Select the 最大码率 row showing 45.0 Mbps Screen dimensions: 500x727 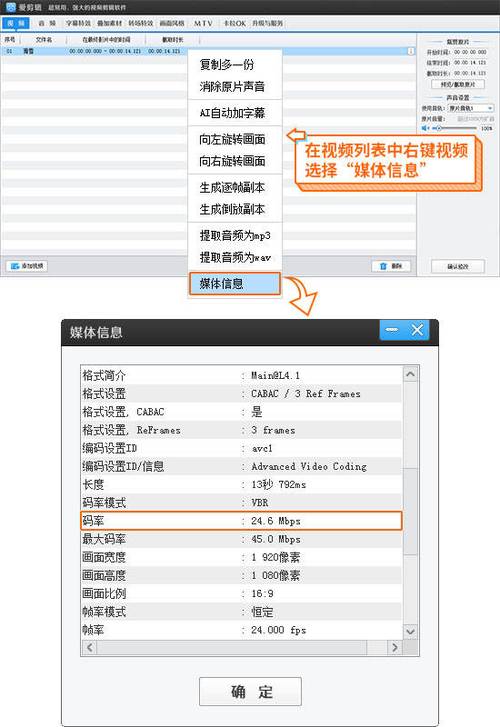tap(241, 539)
